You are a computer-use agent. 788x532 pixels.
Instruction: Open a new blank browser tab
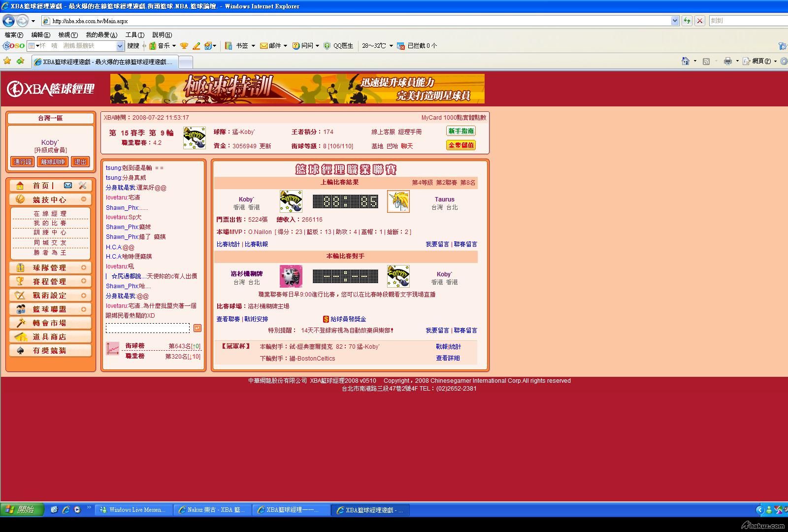click(x=185, y=62)
